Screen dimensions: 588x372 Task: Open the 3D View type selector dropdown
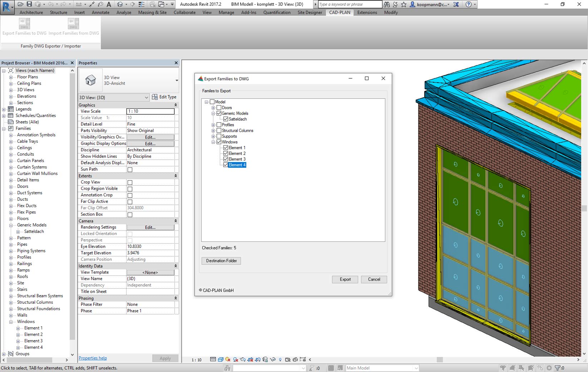pos(177,80)
